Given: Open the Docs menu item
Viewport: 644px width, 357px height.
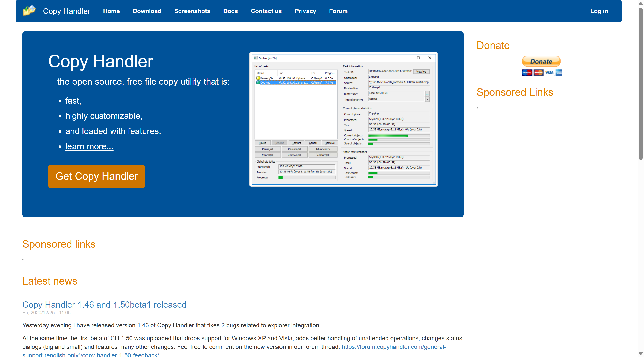Looking at the screenshot, I should pos(231,11).
